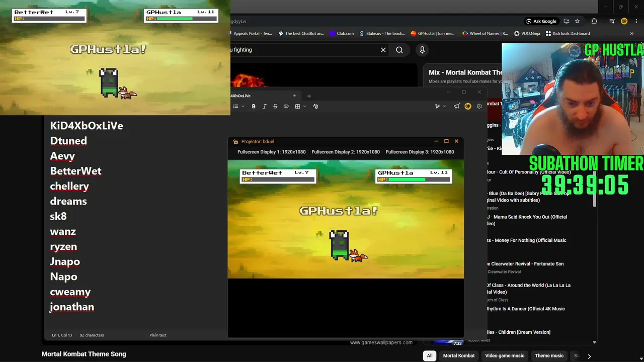
Task: Show more filter chips with right arrow
Action: coord(589,356)
